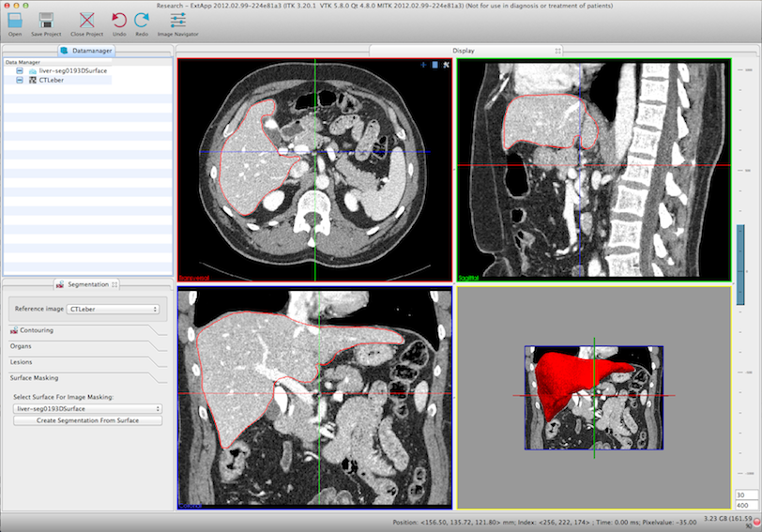
Task: Expand the Organs section
Action: click(87, 346)
